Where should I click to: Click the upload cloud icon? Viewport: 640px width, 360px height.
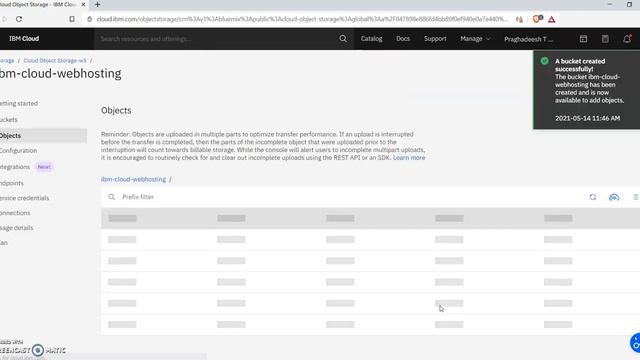point(614,197)
